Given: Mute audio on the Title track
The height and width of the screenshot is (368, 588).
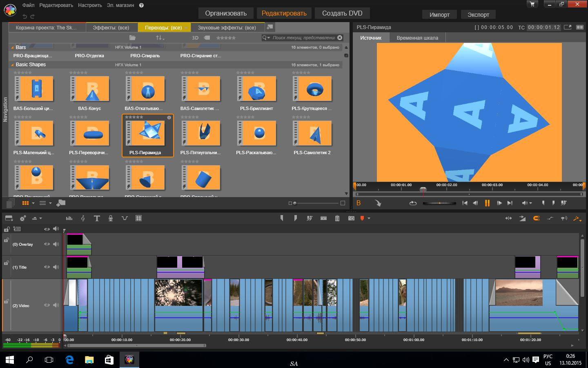Looking at the screenshot, I should pyautogui.click(x=56, y=267).
